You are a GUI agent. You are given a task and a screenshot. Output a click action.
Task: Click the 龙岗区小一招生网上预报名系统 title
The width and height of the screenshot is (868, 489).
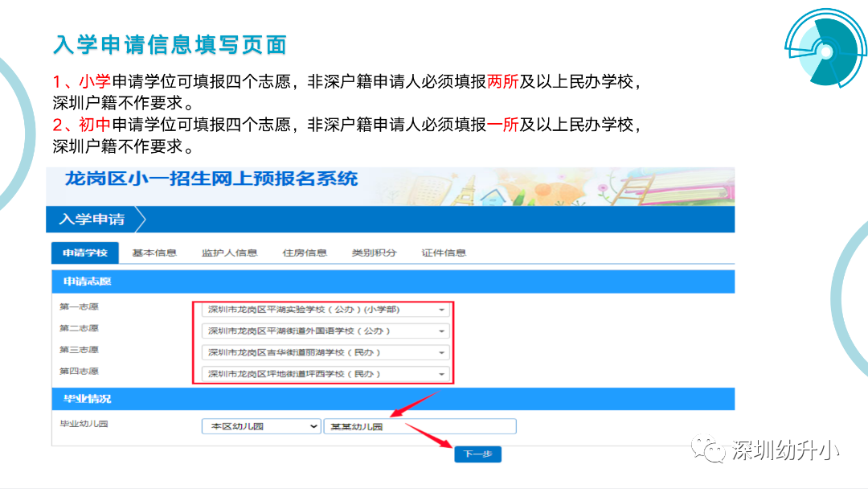211,179
